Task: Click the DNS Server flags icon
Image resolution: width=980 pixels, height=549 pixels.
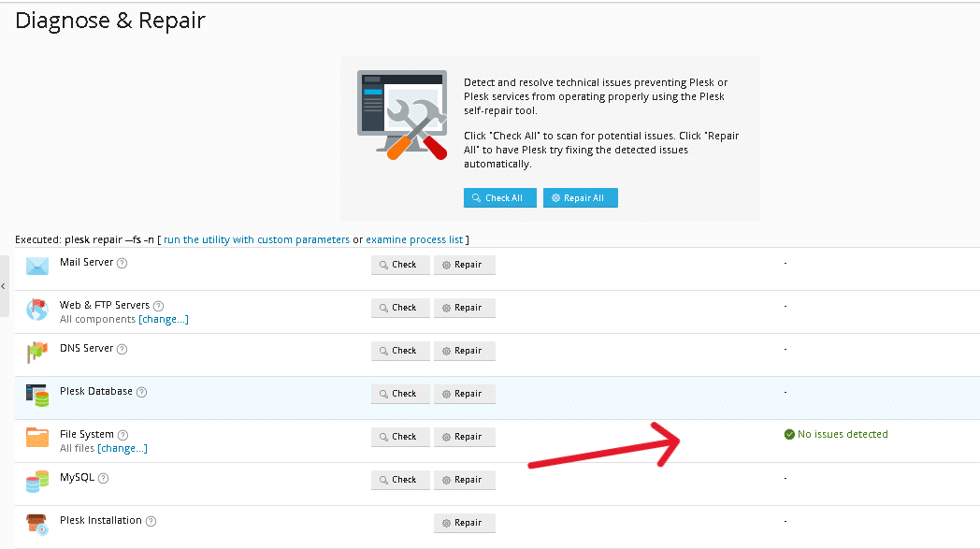Action: pyautogui.click(x=37, y=353)
